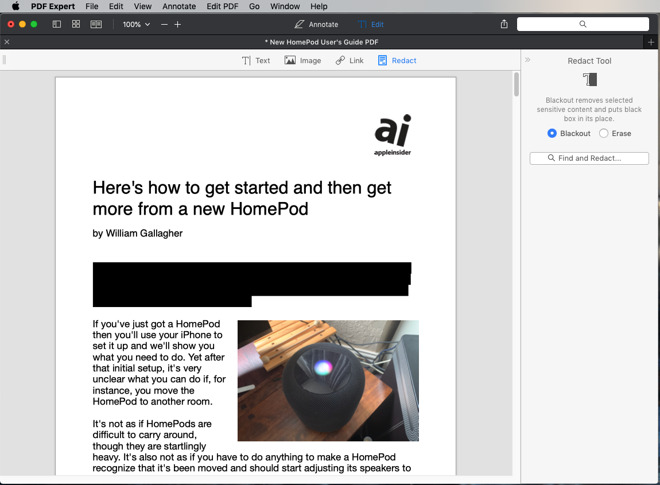Select the New HomePod User's Guide PDF tab

[x=322, y=42]
